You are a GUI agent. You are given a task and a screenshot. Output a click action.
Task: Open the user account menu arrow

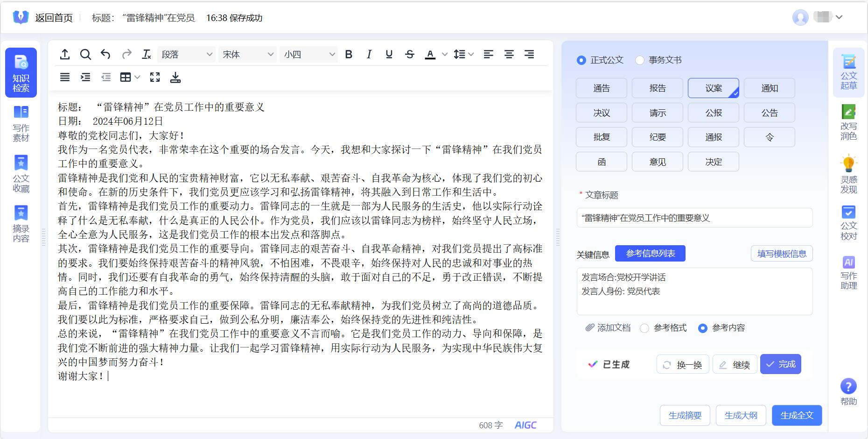click(839, 17)
